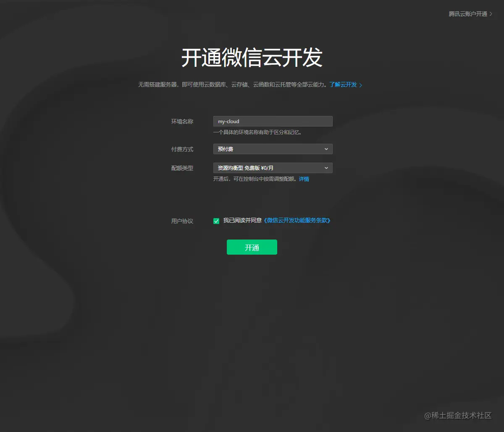Click the 配额类型 label

(x=182, y=168)
